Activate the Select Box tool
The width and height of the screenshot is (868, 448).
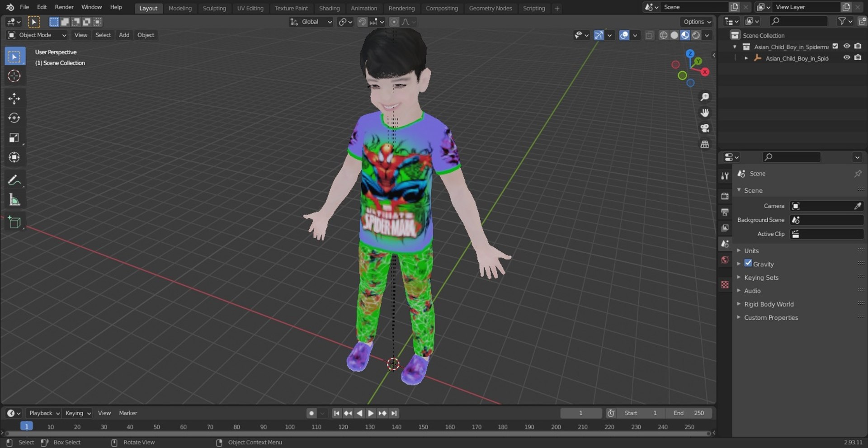(x=14, y=57)
